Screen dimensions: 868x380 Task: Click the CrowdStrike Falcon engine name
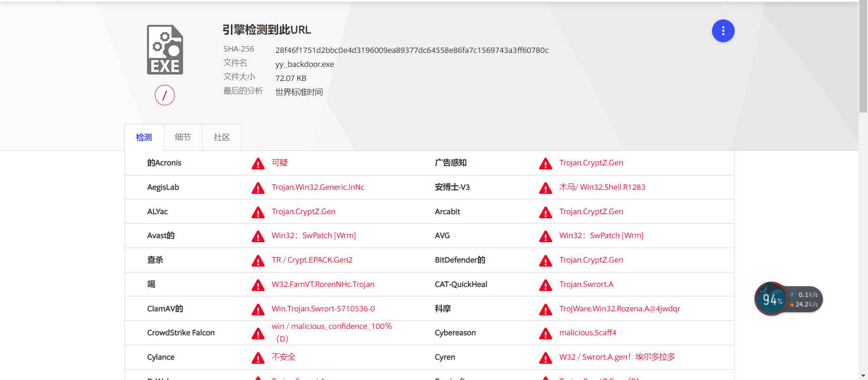[181, 333]
